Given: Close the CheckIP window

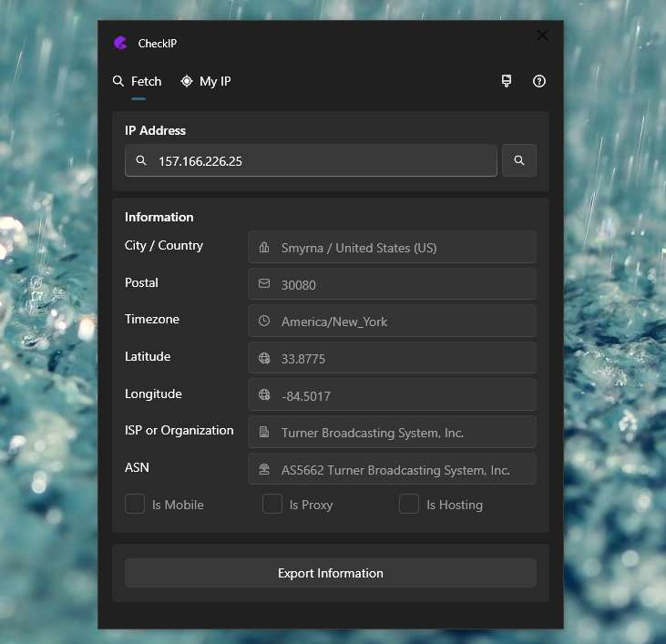Looking at the screenshot, I should coord(542,36).
